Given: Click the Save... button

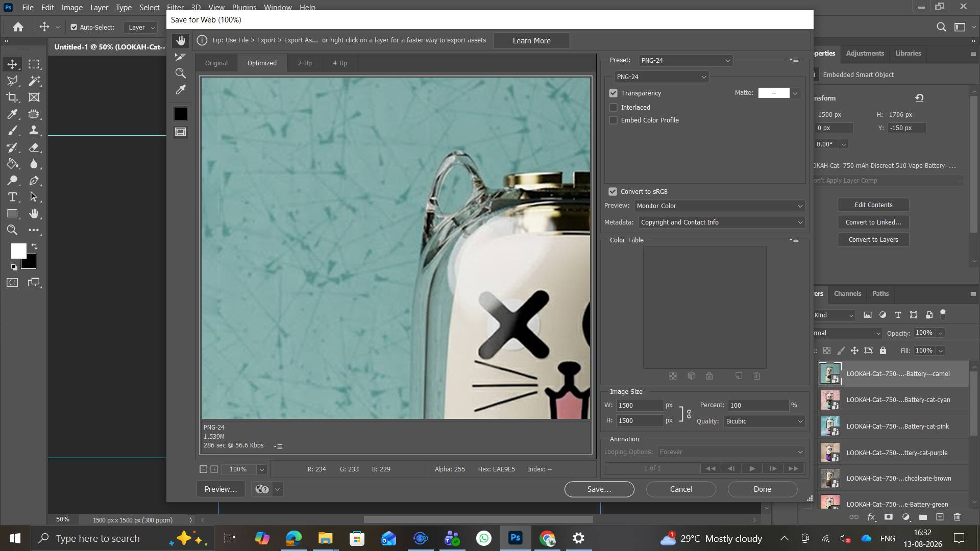Looking at the screenshot, I should click(x=599, y=489).
